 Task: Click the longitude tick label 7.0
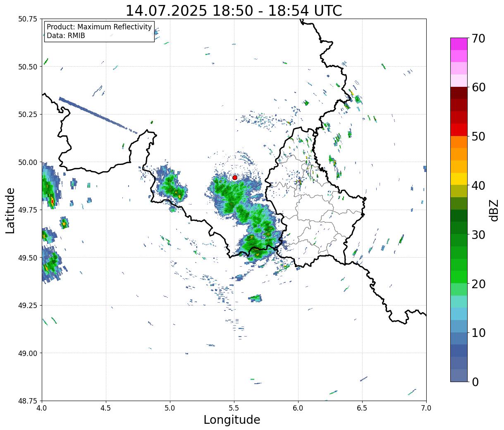(426, 408)
